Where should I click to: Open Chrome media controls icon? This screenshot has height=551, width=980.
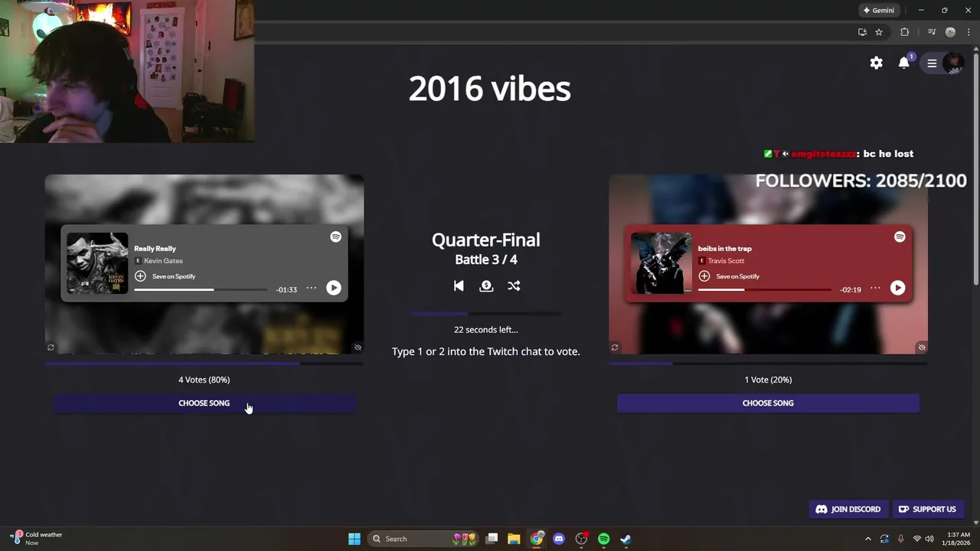pos(932,32)
